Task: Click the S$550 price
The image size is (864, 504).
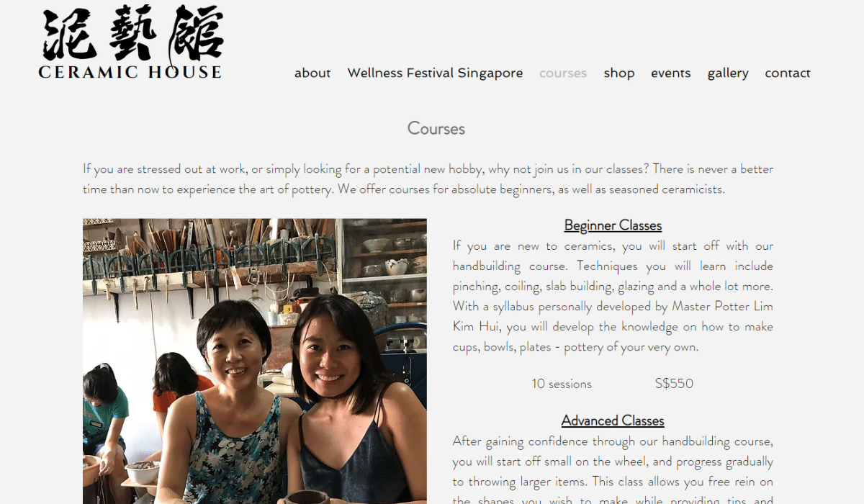Action: 674,384
